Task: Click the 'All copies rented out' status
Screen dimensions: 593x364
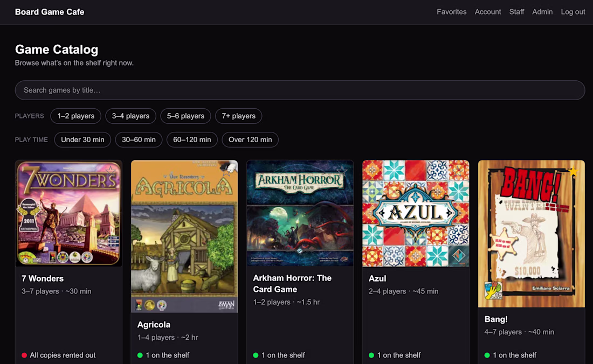Action: [59, 355]
